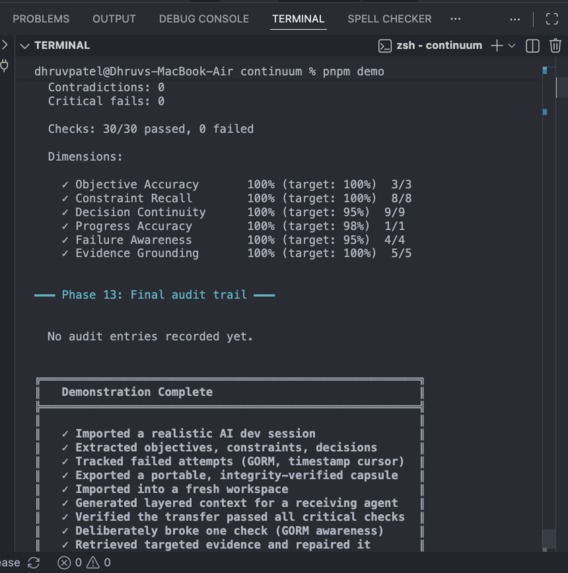Click the zsh terminal shell icon
This screenshot has height=573, width=568.
coord(385,46)
